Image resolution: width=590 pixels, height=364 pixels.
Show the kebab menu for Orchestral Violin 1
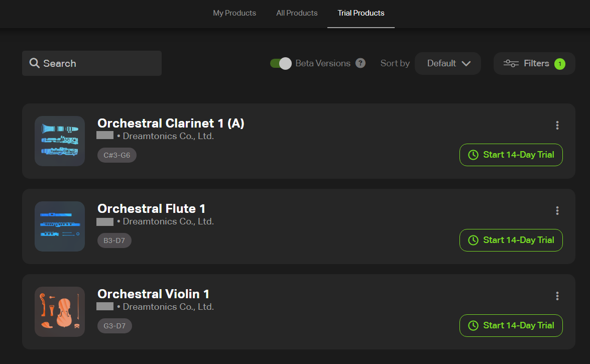[557, 296]
